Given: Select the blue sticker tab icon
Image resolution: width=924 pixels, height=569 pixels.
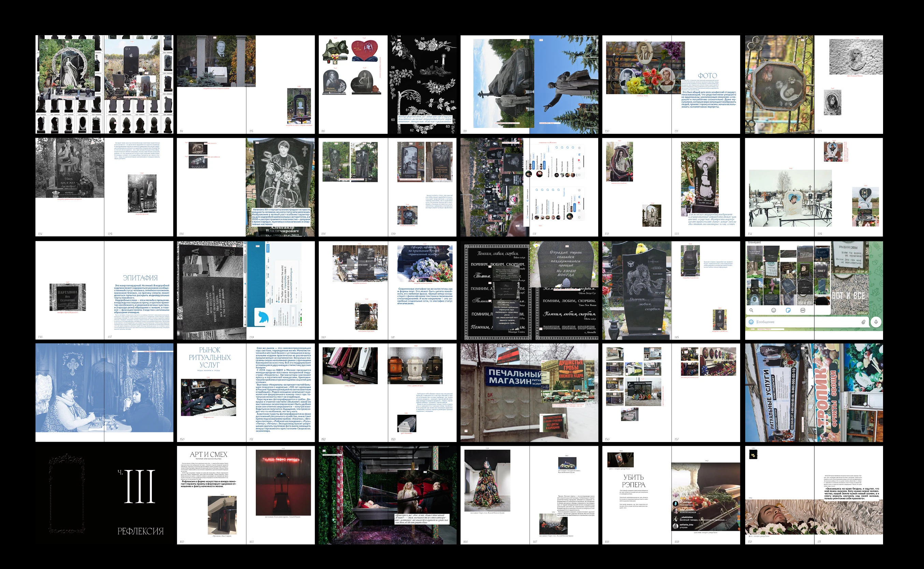Looking at the screenshot, I should (788, 310).
